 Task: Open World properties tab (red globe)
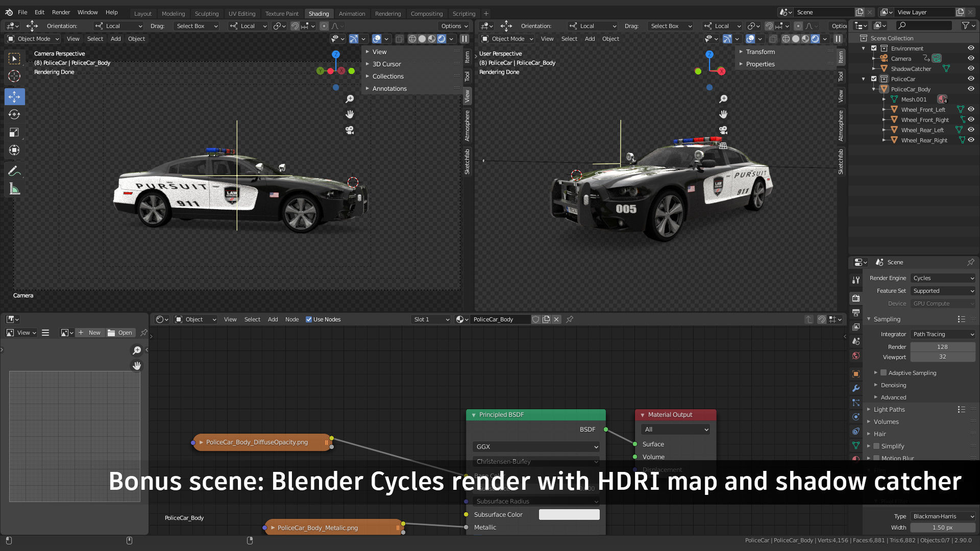point(856,356)
